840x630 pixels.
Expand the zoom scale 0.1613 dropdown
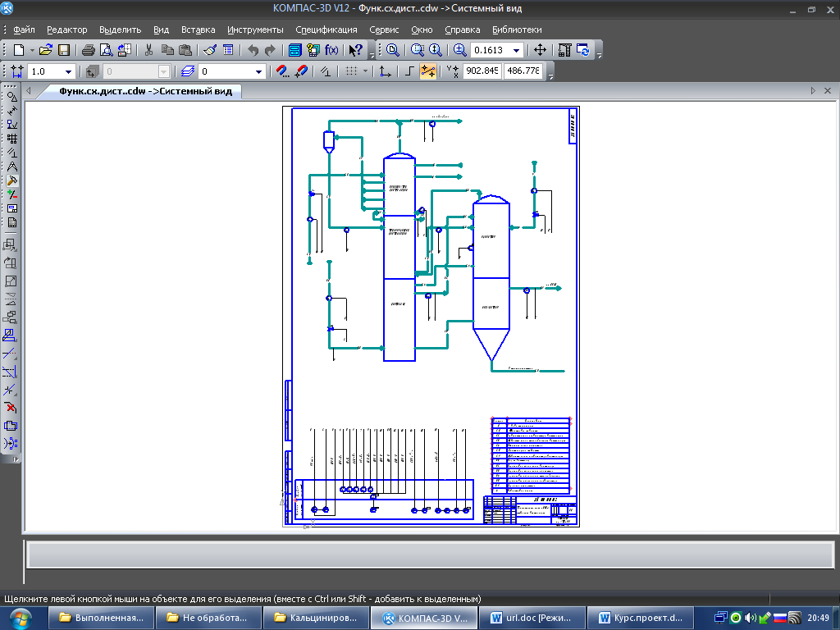[516, 50]
